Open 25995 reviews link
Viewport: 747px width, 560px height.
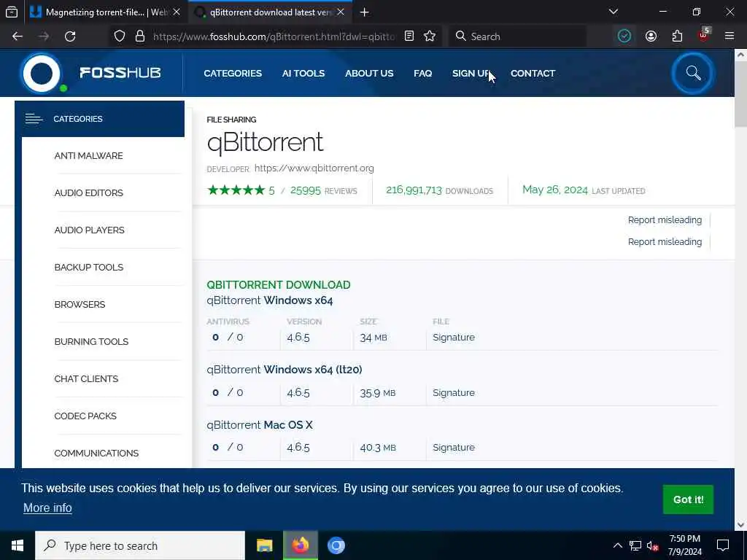(323, 190)
